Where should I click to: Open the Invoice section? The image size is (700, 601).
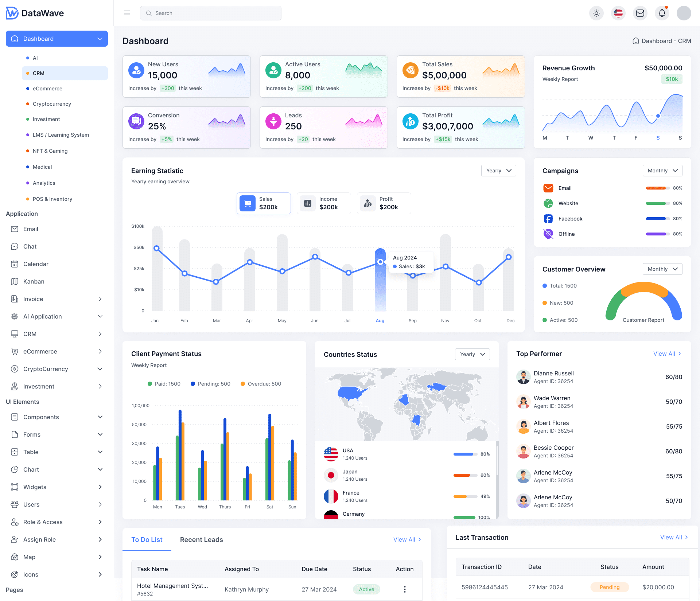click(x=32, y=298)
